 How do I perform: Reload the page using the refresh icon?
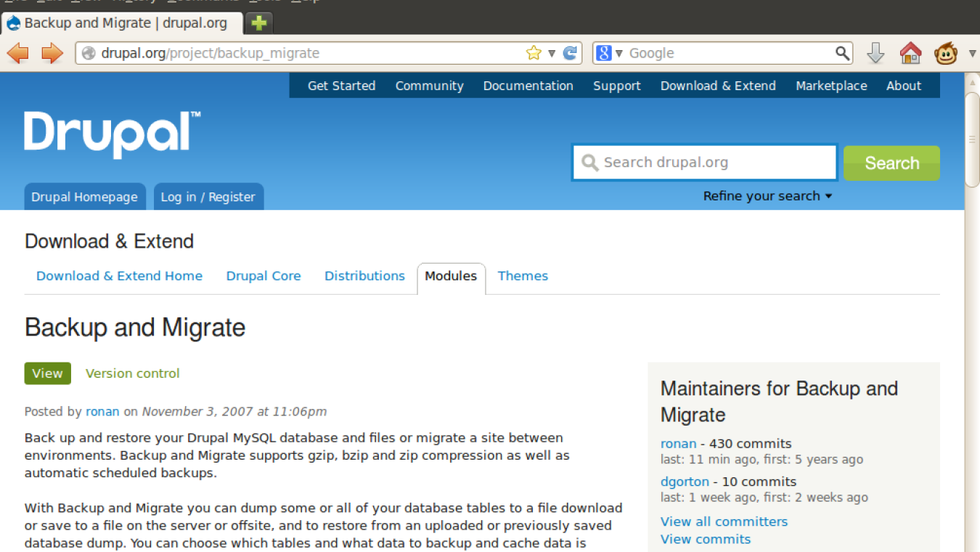coord(571,53)
